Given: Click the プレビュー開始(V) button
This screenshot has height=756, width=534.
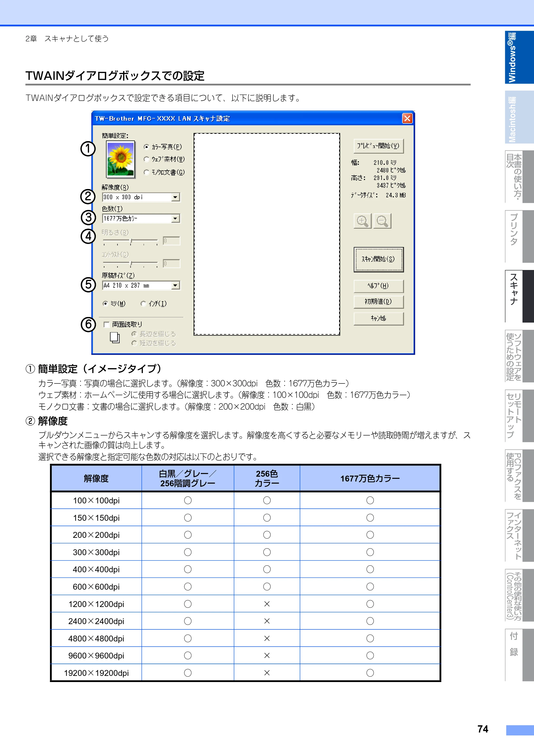Looking at the screenshot, I should pos(379,146).
